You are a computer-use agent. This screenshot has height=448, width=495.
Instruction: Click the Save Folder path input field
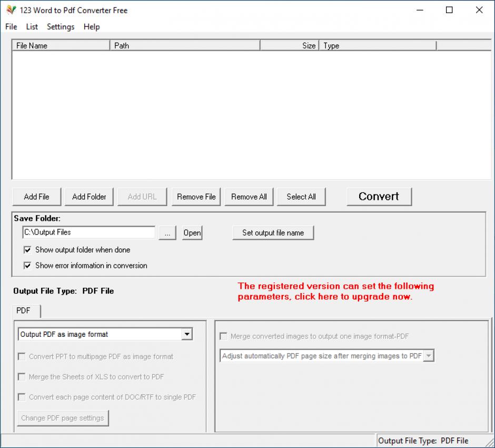coord(88,232)
